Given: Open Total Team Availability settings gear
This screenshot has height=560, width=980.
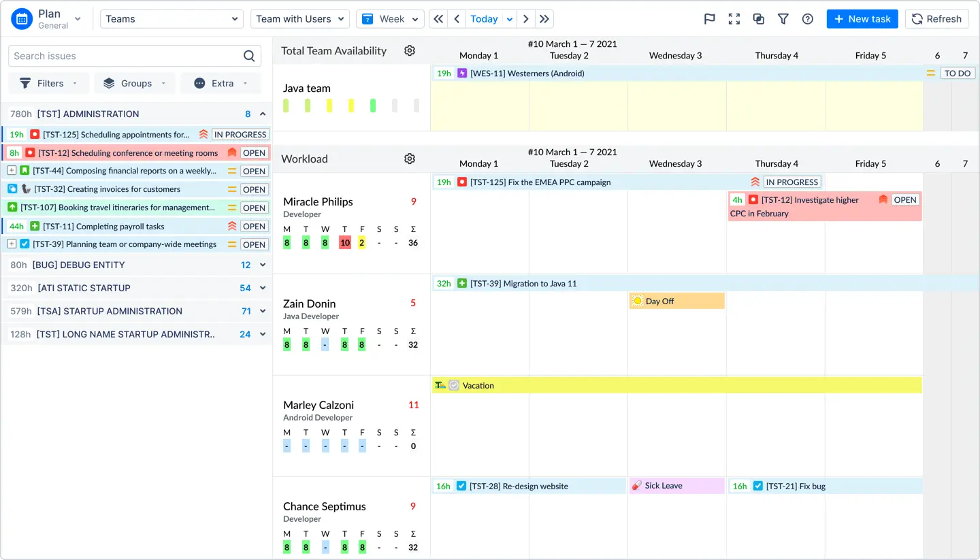Looking at the screenshot, I should coord(410,50).
